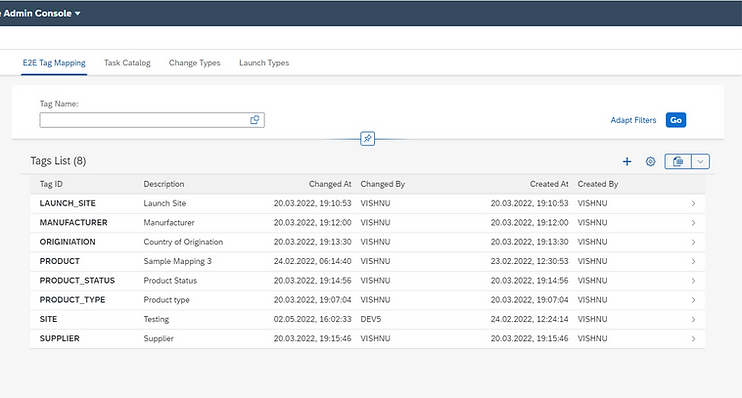Open PRODUCT row navigation chevron
Screen dimensions: 742x398
click(x=693, y=262)
